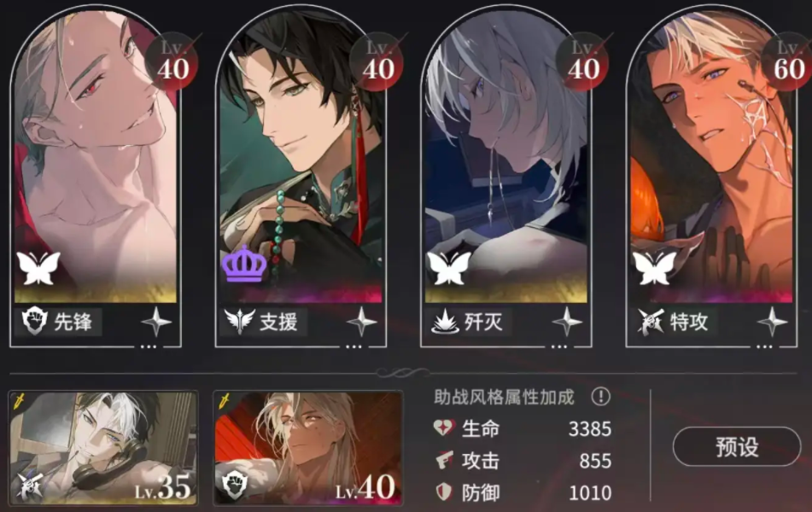Click the butterfly icon on Lv.60 card
812x512 pixels.
(655, 268)
